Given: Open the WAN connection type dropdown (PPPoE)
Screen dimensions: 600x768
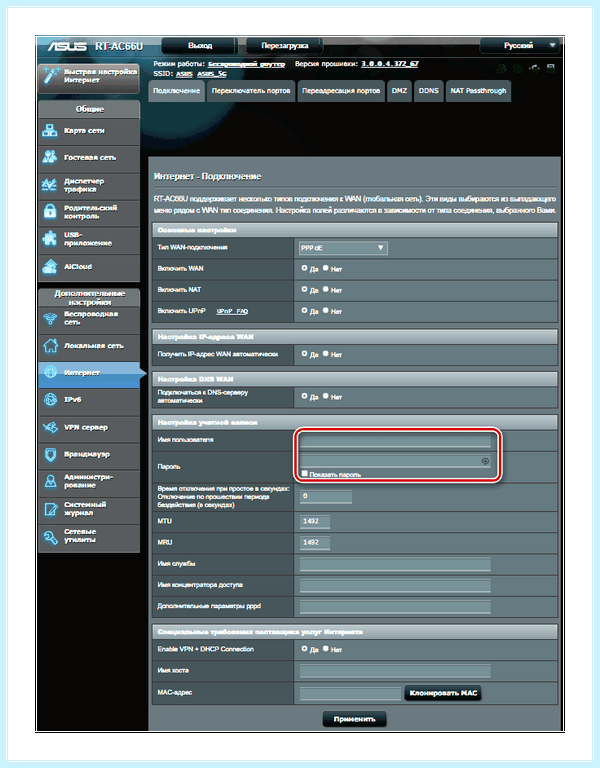Looking at the screenshot, I should [343, 248].
